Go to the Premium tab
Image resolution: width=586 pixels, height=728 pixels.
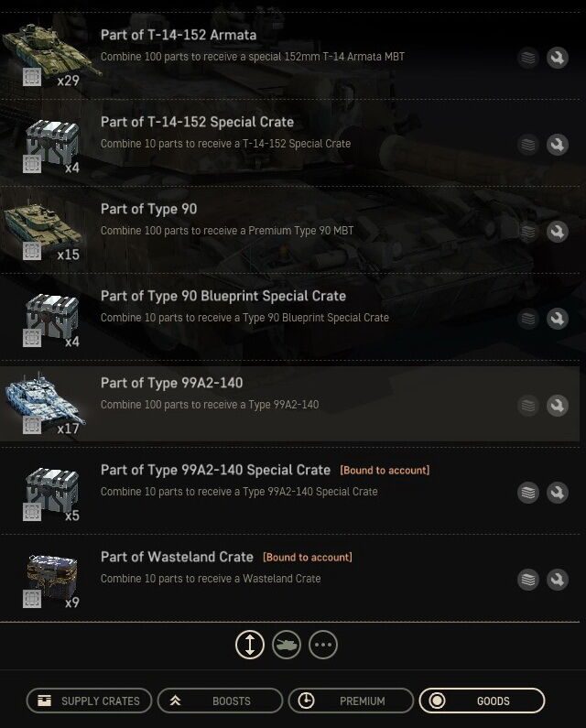351,701
